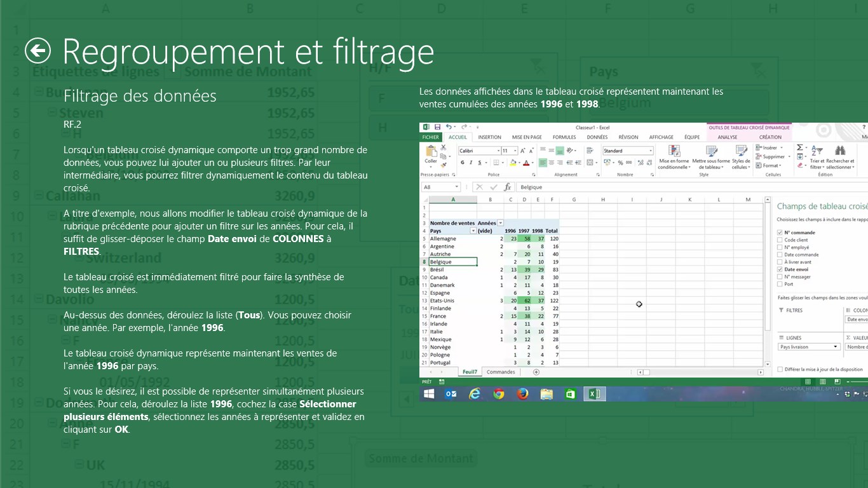Viewport: 868px width, 488px height.
Task: Open the Pays livraison field dropdown
Action: pos(836,347)
